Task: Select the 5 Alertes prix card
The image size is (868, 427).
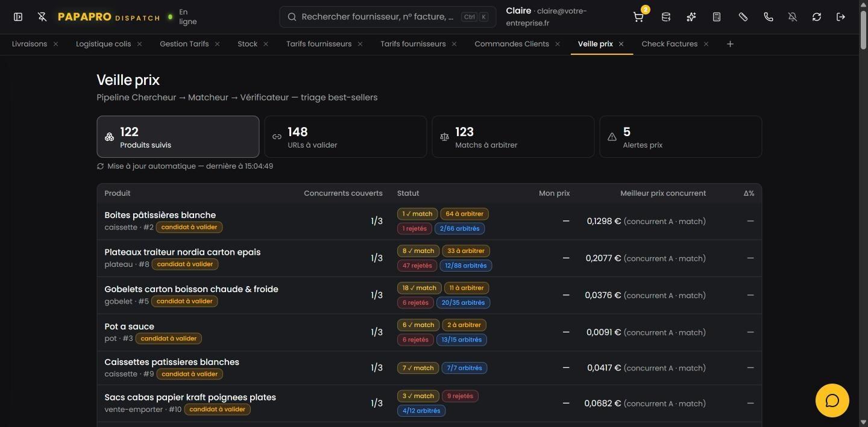Action: click(681, 137)
